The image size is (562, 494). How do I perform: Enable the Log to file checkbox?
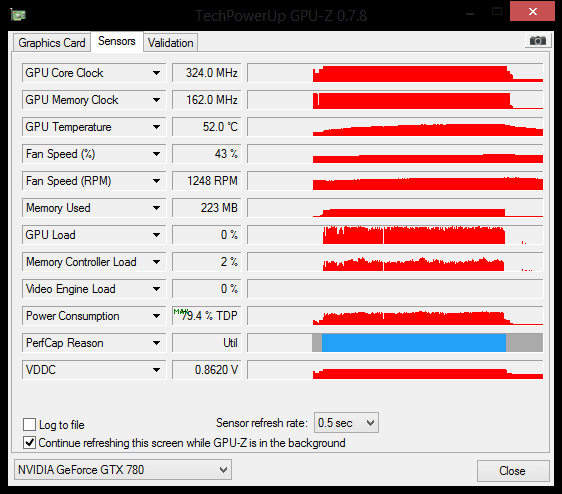point(29,424)
